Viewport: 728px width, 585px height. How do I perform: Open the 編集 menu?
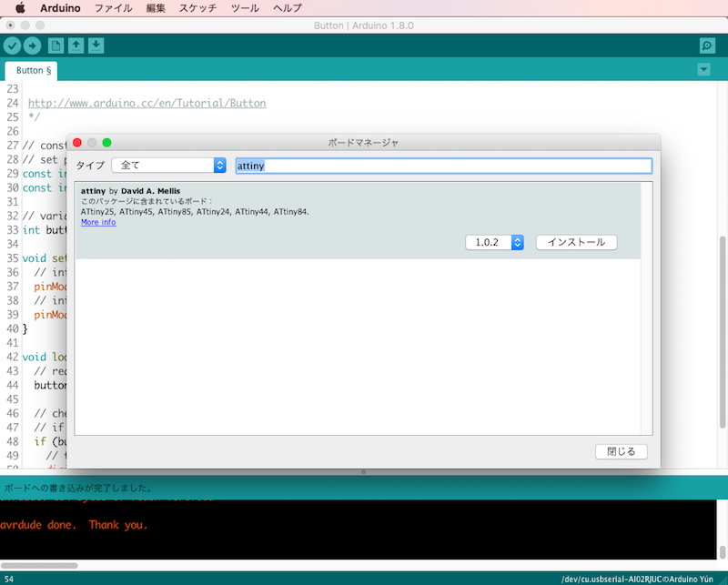(x=156, y=8)
